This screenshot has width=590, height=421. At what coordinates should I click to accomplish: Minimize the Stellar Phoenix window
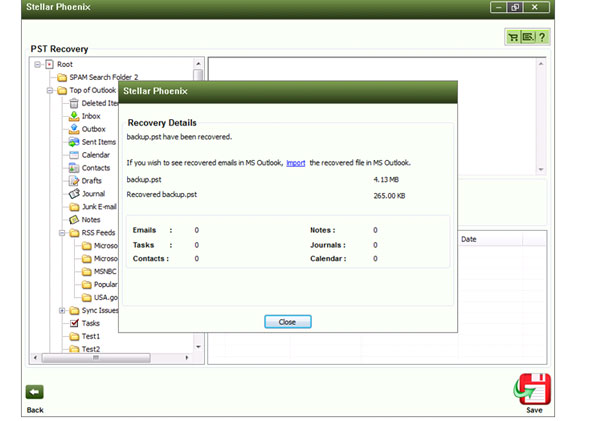[x=499, y=7]
